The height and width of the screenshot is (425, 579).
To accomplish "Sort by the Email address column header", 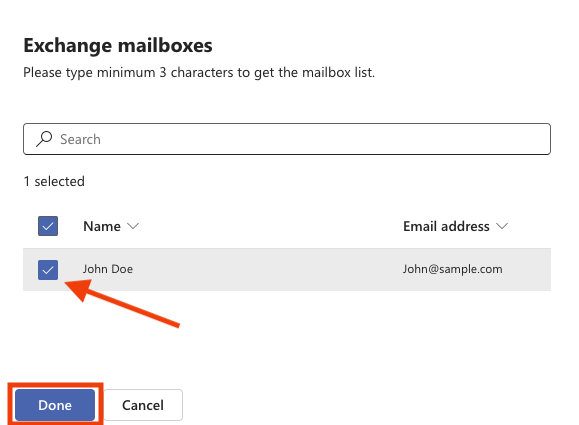I will coord(446,226).
